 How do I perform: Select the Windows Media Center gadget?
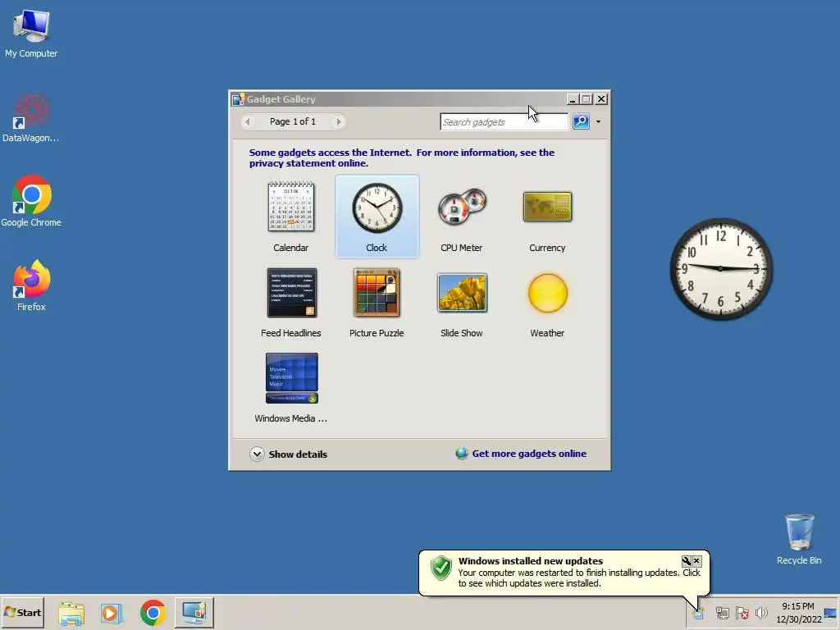tap(291, 388)
